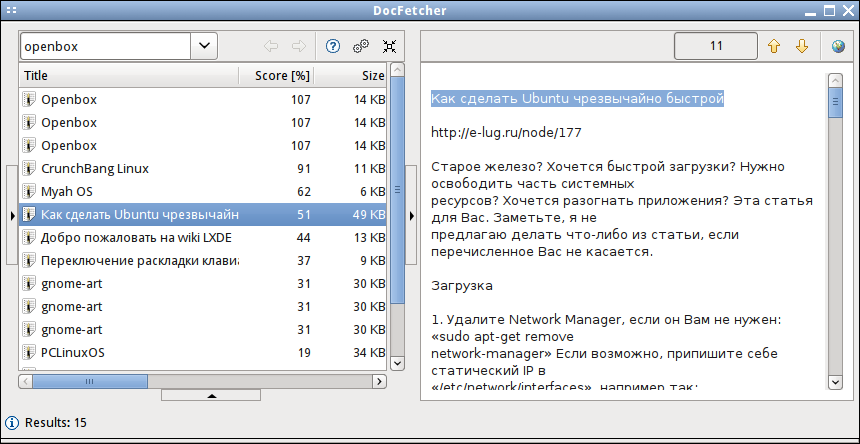Image resolution: width=860 pixels, height=444 pixels.
Task: Collapse preview panel with middle arrow
Action: pos(412,217)
